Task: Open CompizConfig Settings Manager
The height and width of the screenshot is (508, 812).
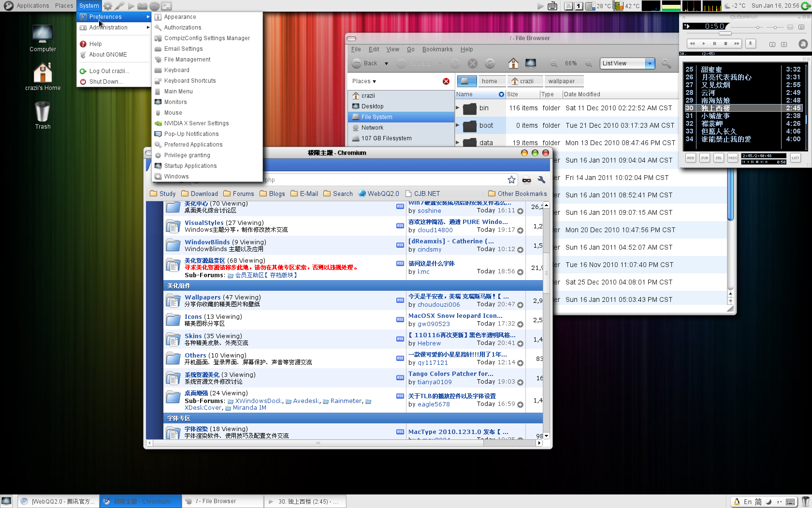Action: click(207, 38)
